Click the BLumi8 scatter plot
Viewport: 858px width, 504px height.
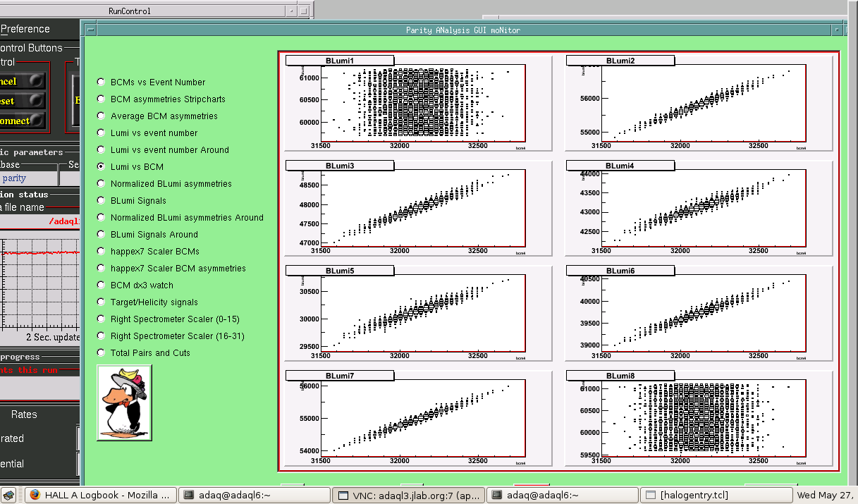[704, 419]
